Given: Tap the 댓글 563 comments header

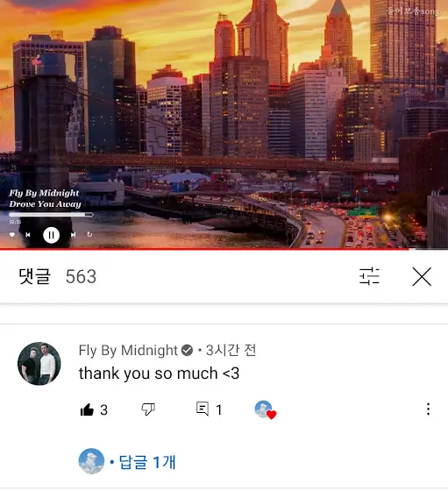Looking at the screenshot, I should click(x=58, y=276).
